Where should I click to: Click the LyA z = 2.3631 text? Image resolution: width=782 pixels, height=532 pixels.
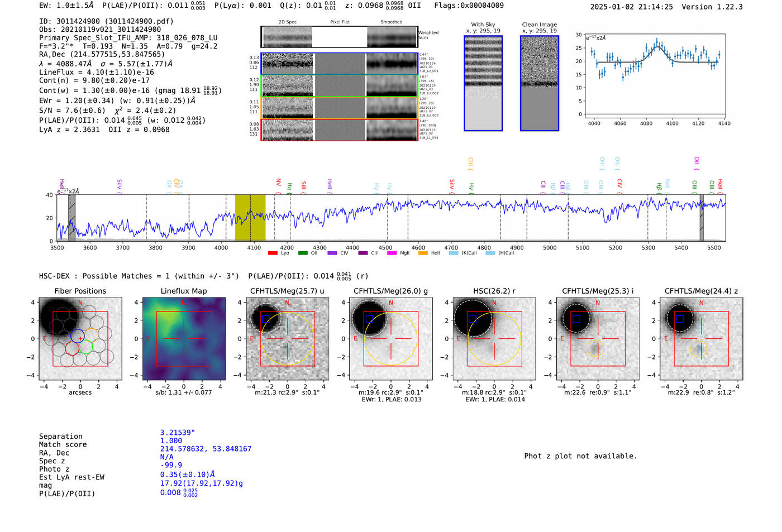tap(69, 130)
